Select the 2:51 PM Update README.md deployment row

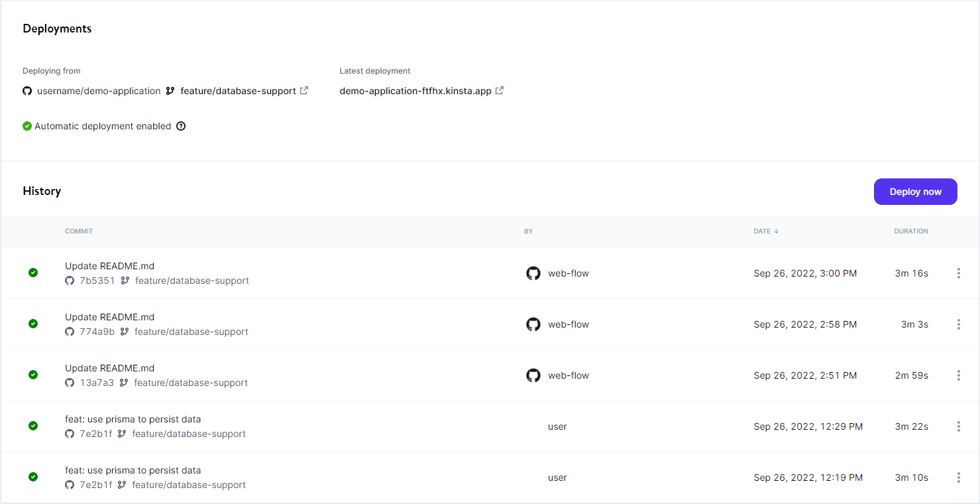coord(398,375)
